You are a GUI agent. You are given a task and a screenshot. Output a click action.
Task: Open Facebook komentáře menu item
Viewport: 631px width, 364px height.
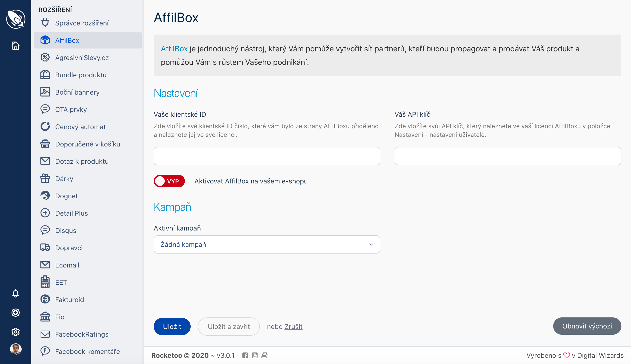click(87, 352)
